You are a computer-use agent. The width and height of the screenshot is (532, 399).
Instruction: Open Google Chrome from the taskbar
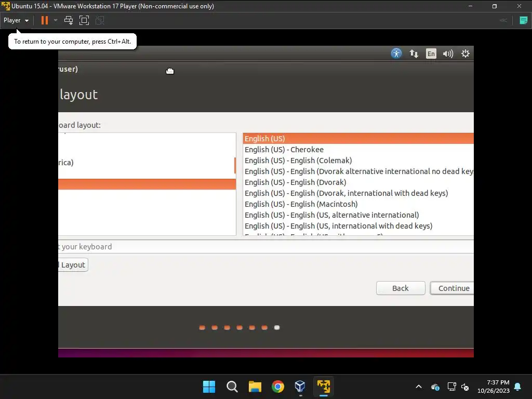pyautogui.click(x=278, y=387)
